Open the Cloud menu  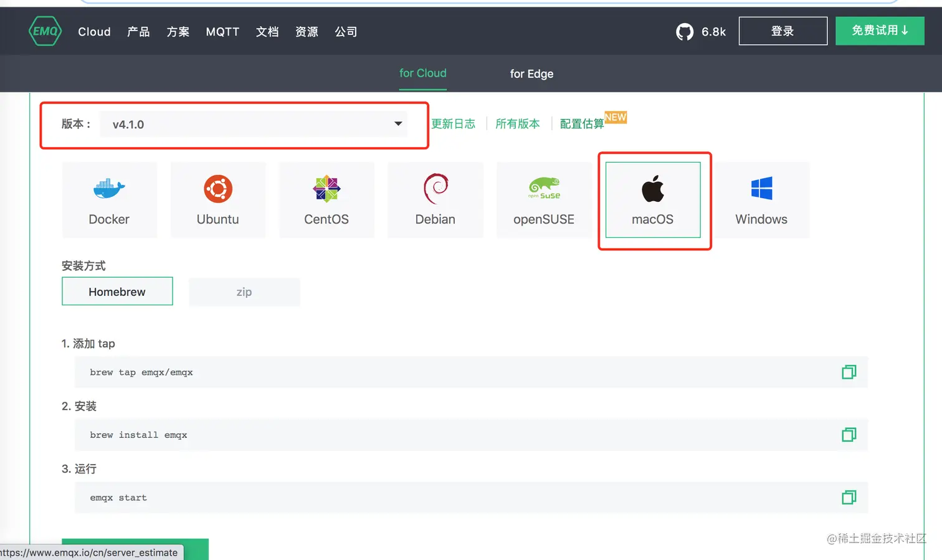[94, 32]
